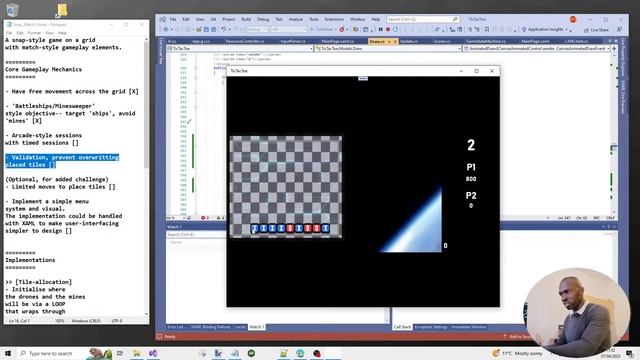This screenshot has height=360, width=640.
Task: Click the Application Insights lightbulb button
Action: coord(544,29)
